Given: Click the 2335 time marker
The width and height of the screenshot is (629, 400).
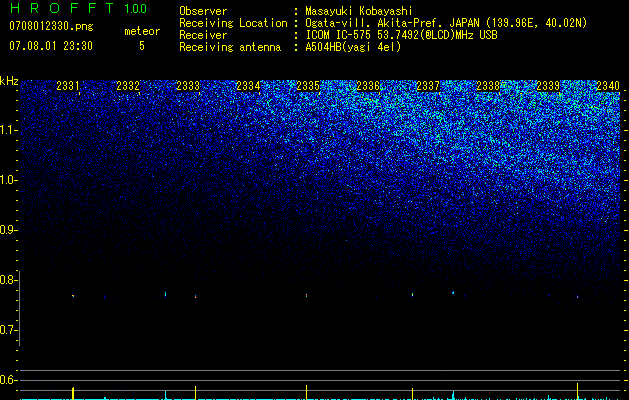Looking at the screenshot, I should coord(308,86).
